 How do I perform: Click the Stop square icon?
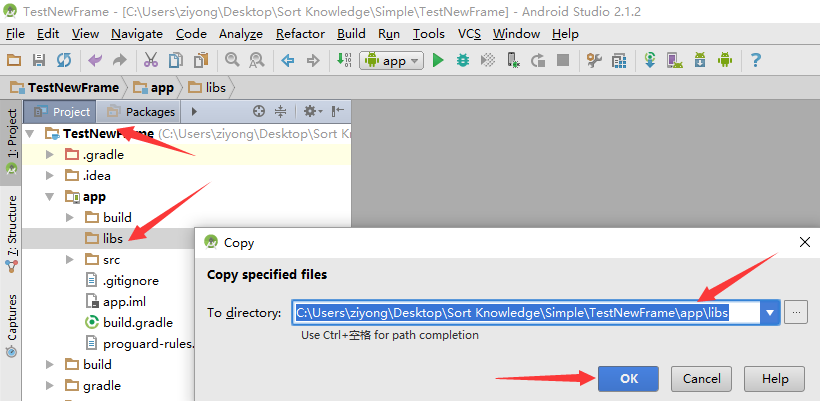coord(563,61)
